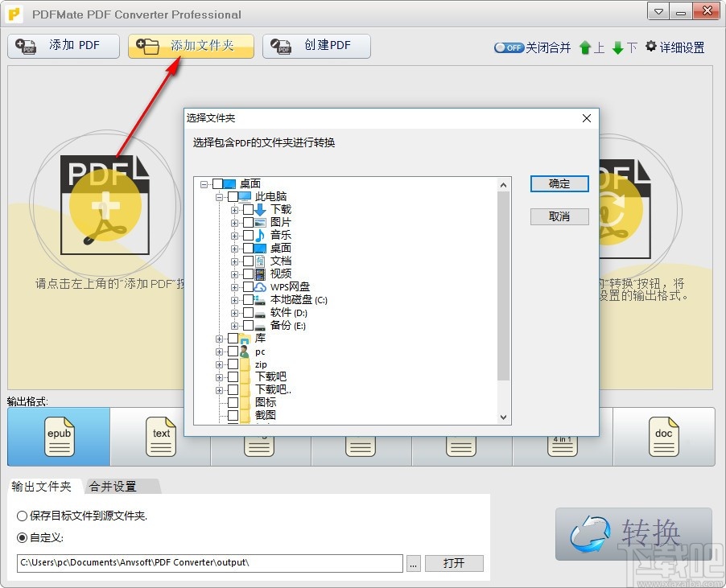
Task: Move item up with green up arrow
Action: coord(585,47)
